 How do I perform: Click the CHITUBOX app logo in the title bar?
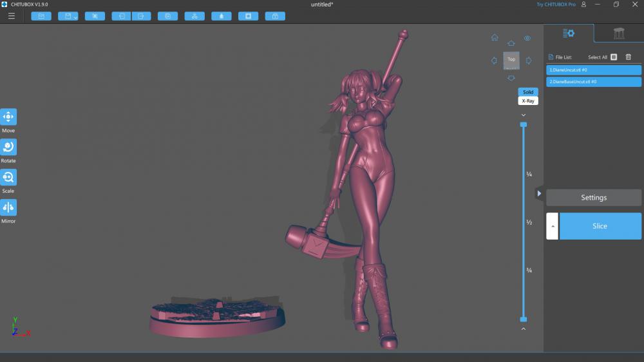(4, 4)
